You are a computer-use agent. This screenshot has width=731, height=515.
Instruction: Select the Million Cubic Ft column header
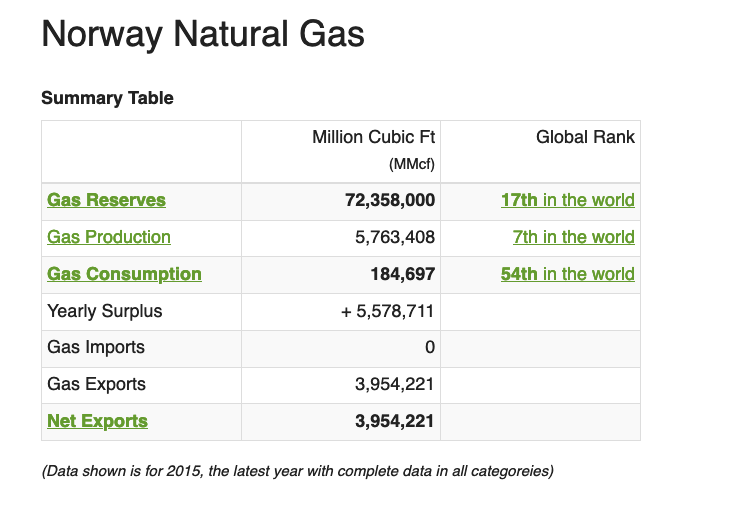[x=373, y=137]
